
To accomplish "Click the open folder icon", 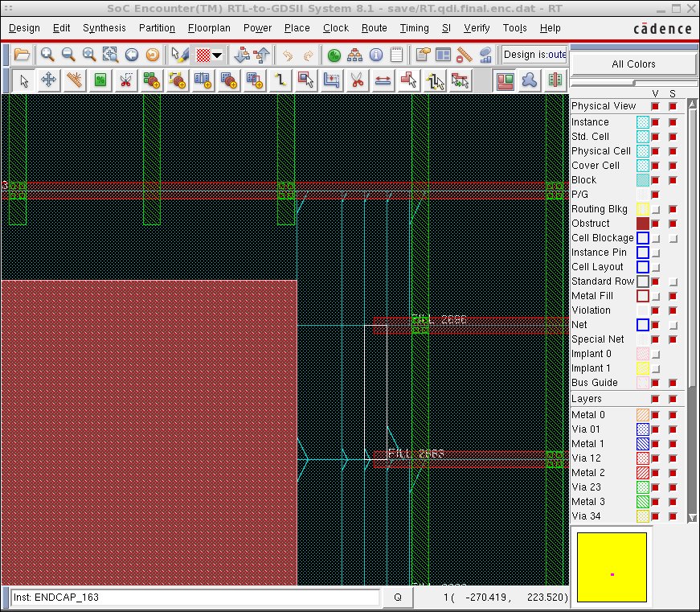I will click(22, 55).
